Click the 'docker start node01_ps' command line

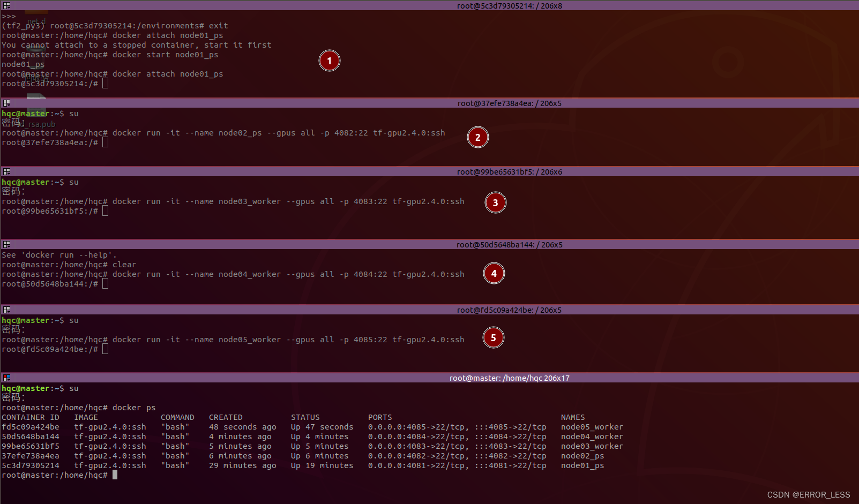[110, 55]
